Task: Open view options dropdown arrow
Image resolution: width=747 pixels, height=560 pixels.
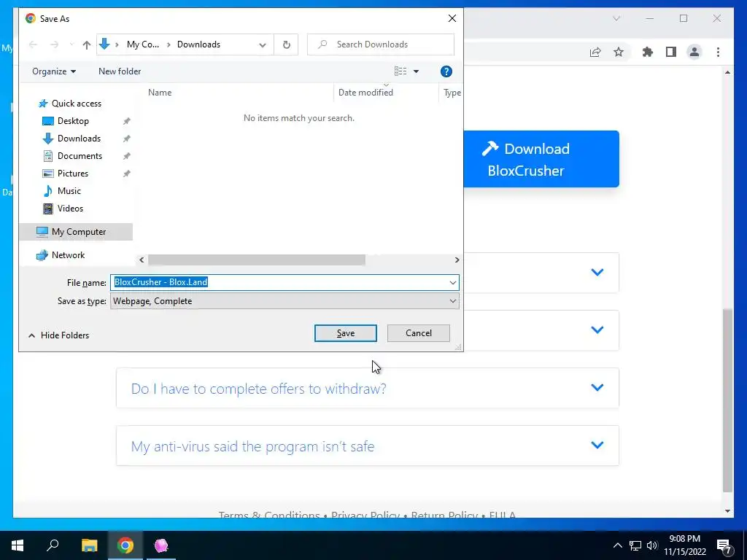Action: pos(416,71)
